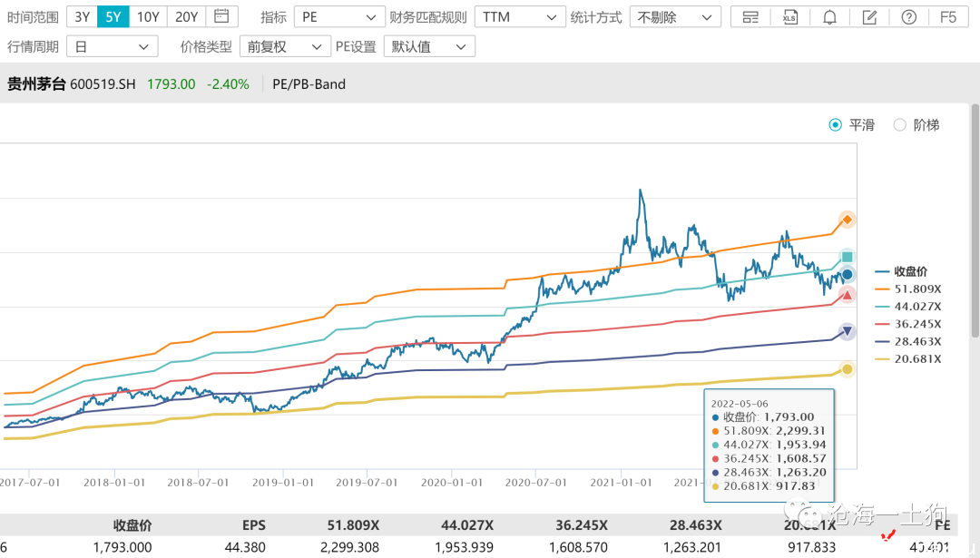
Task: Click the 1793.00 latest price
Action: pyautogui.click(x=171, y=83)
